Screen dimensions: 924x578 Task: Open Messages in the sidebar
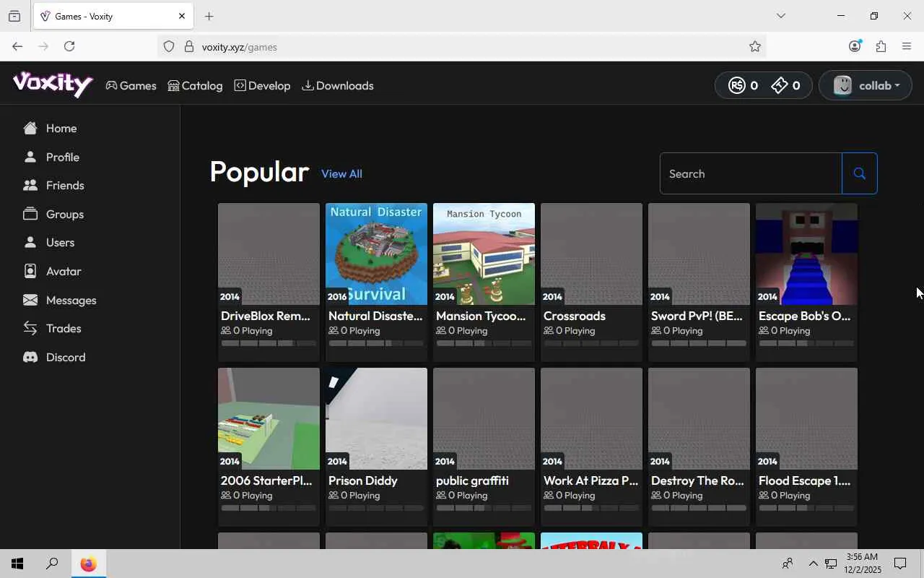pyautogui.click(x=59, y=301)
